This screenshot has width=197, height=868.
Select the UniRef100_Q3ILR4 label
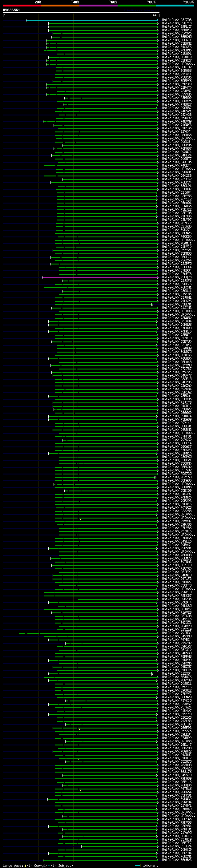pos(177,846)
